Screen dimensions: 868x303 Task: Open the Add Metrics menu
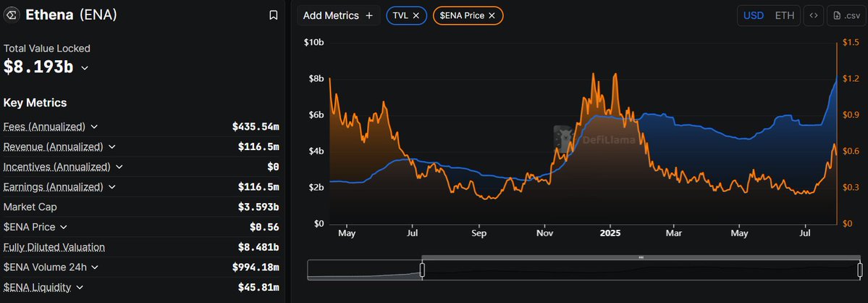(338, 15)
